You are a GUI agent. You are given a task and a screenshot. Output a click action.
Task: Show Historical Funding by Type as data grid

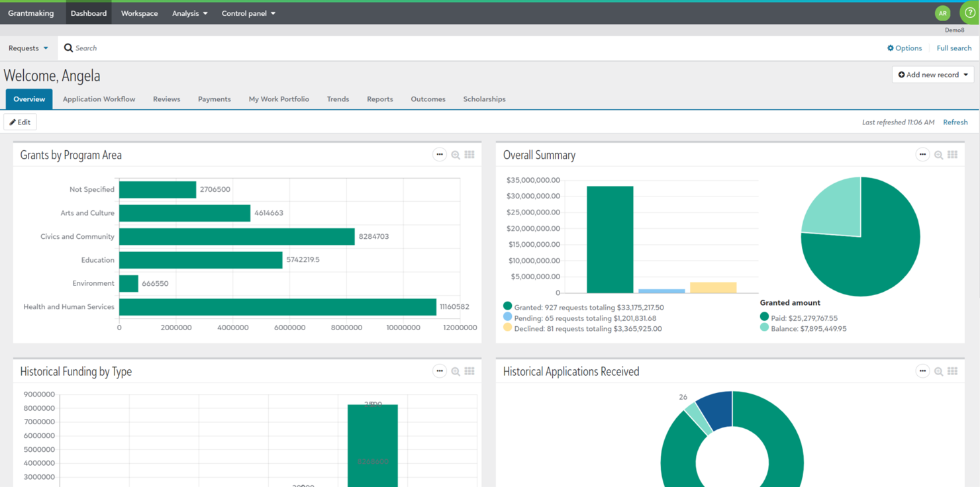tap(469, 371)
